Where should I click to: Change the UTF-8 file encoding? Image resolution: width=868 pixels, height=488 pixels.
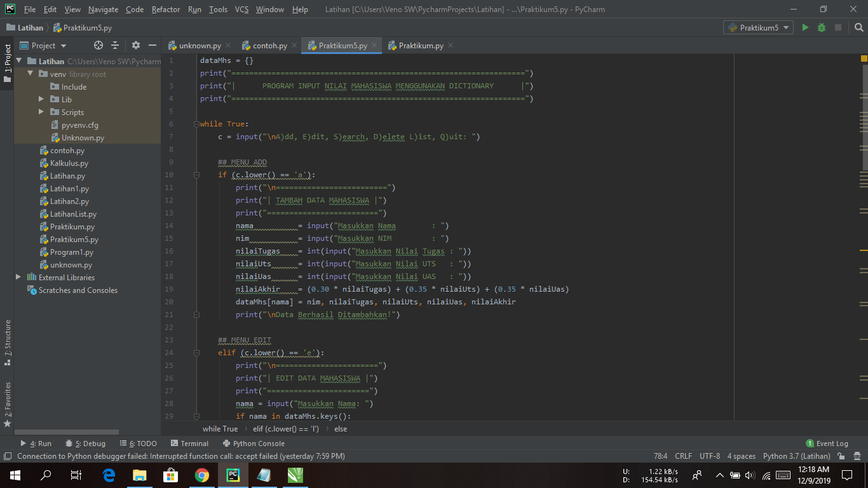pyautogui.click(x=710, y=456)
